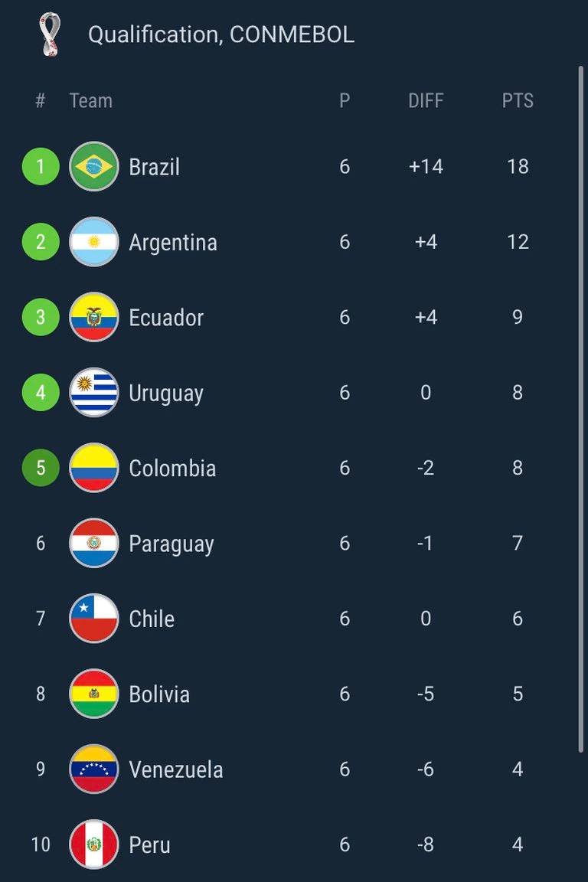The height and width of the screenshot is (882, 588).
Task: Click the World Cup trophy logo icon
Action: pyautogui.click(x=50, y=34)
